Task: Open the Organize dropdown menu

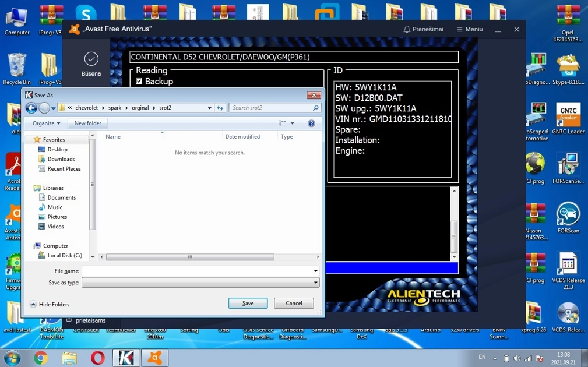Action: (x=46, y=123)
